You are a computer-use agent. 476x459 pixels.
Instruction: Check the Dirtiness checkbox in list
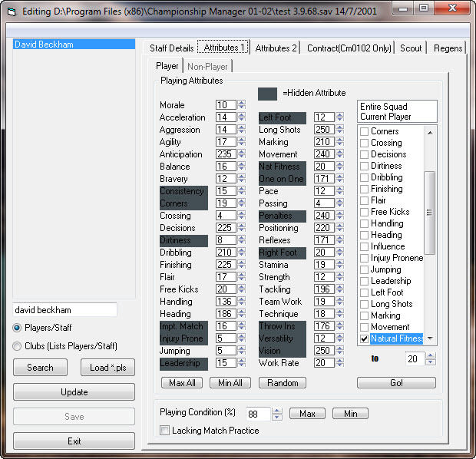coord(364,166)
